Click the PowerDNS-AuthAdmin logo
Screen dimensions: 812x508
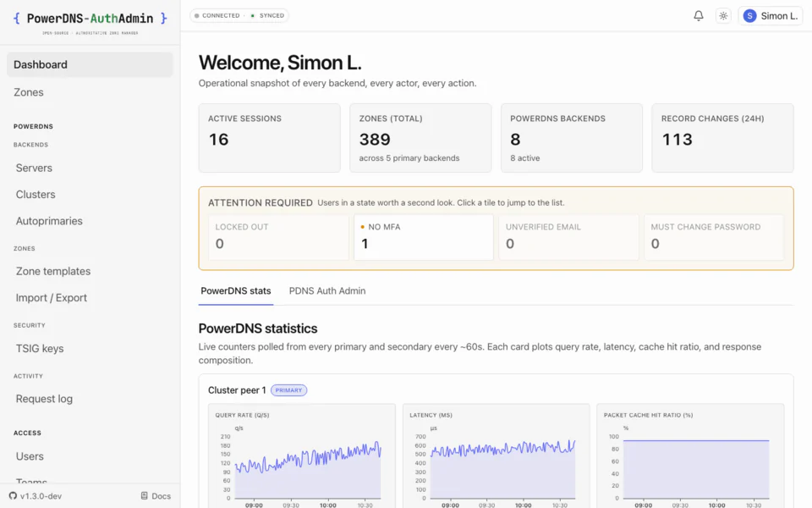point(91,22)
